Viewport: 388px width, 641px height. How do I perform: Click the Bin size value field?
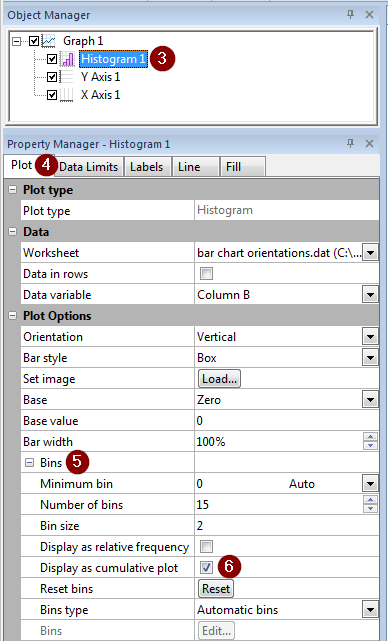click(x=287, y=526)
